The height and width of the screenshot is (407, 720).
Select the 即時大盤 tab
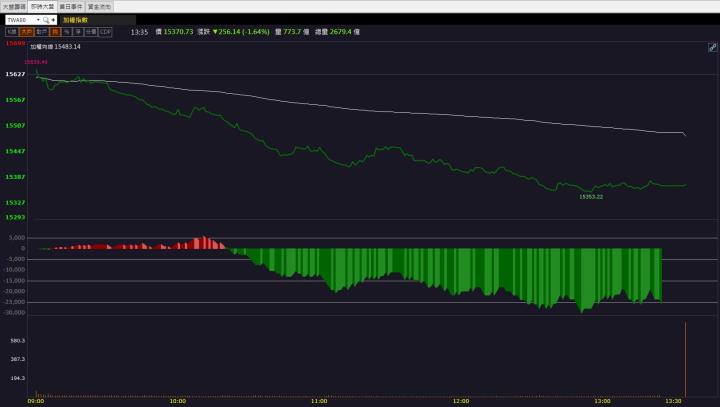(43, 6)
